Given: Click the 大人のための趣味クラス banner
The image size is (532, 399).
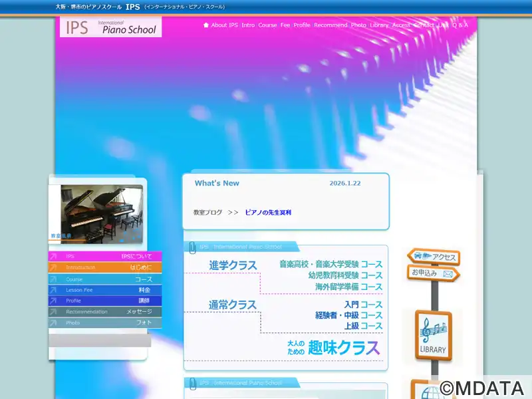Looking at the screenshot, I should tap(333, 347).
